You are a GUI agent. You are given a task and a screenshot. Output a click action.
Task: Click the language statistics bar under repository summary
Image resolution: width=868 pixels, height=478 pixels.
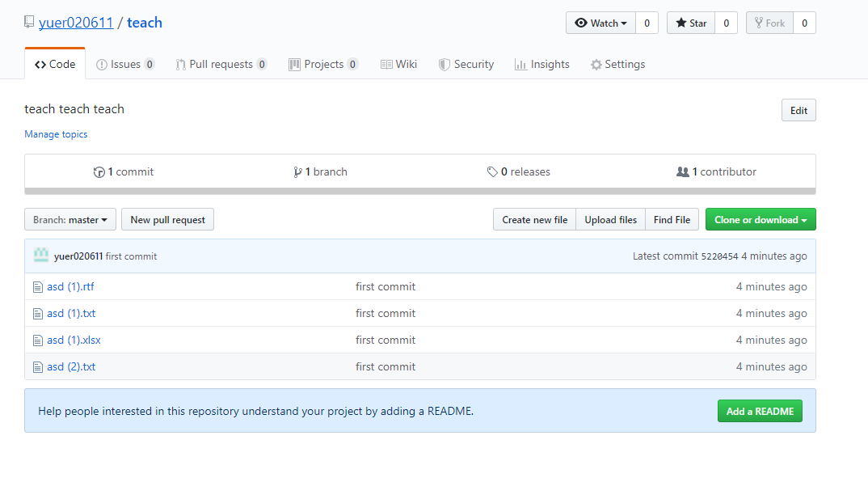click(x=420, y=191)
